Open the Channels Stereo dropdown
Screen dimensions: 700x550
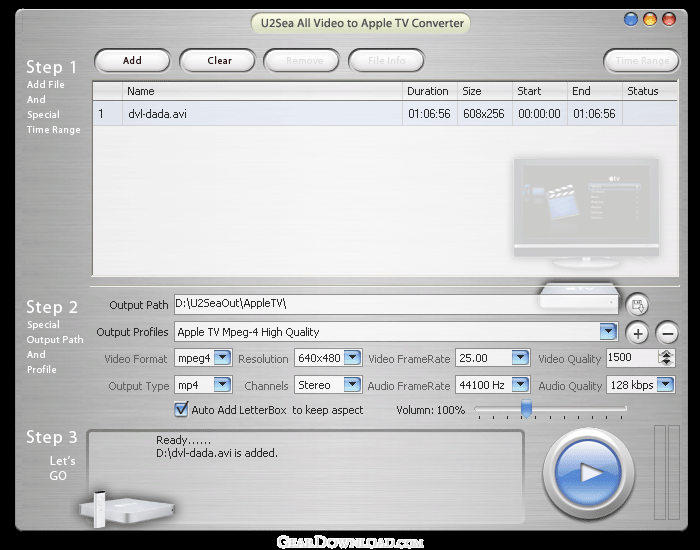[x=352, y=385]
